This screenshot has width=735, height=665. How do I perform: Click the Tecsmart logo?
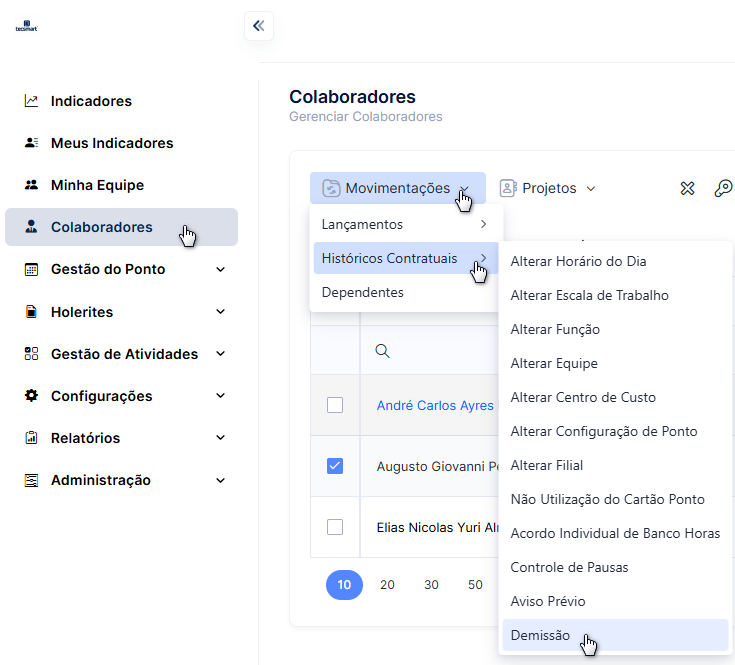pos(26,26)
